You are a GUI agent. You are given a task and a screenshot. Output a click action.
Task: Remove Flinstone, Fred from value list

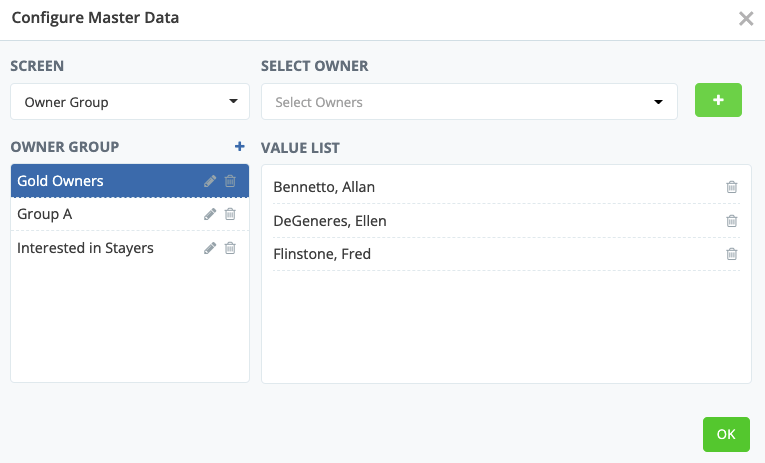(x=731, y=254)
